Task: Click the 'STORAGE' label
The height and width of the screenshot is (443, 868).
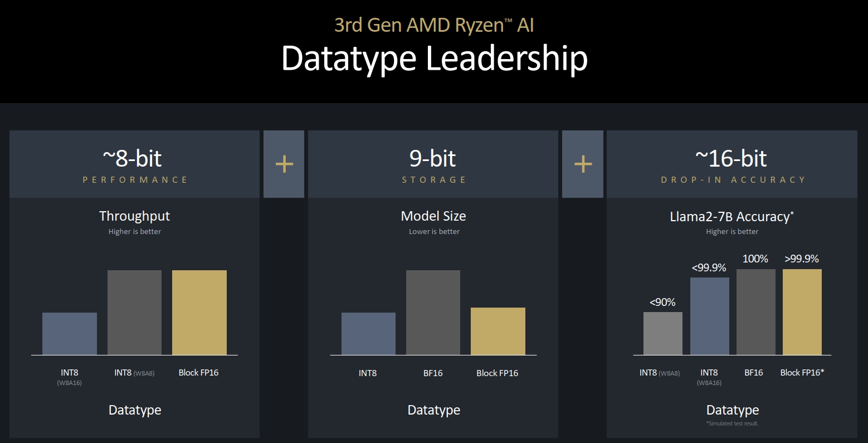Action: 434,179
